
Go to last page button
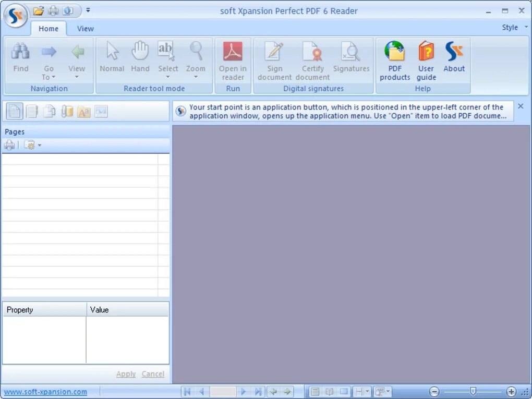coord(258,392)
